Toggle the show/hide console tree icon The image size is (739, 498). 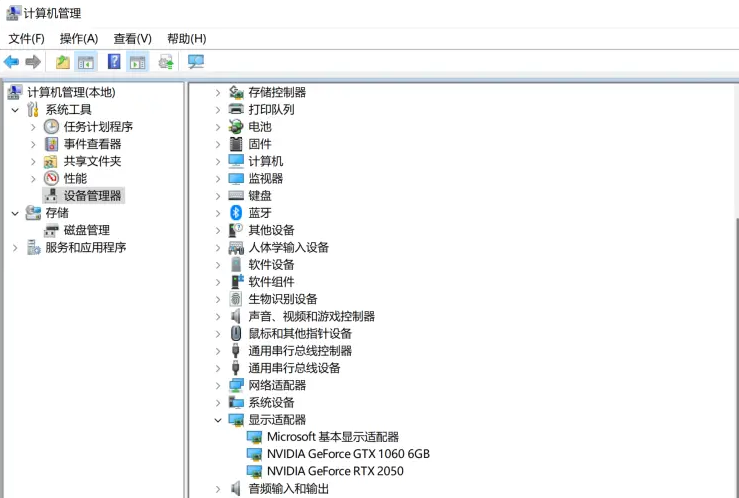87,62
